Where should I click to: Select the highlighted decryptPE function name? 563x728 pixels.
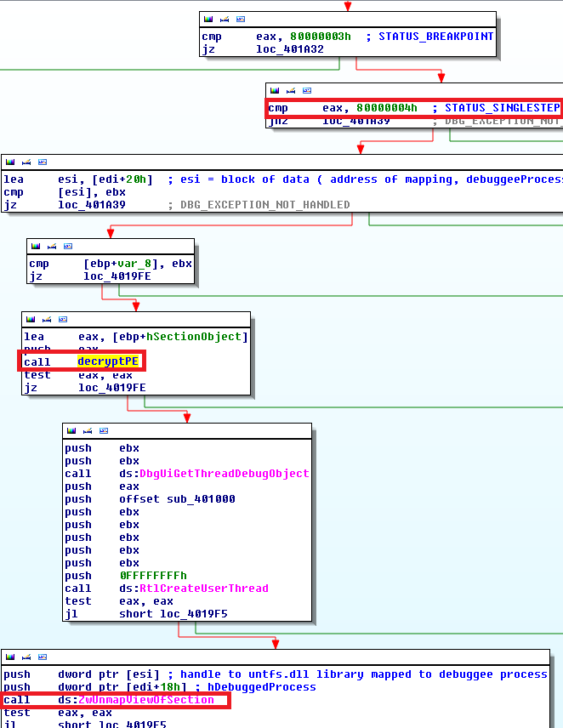coord(108,361)
